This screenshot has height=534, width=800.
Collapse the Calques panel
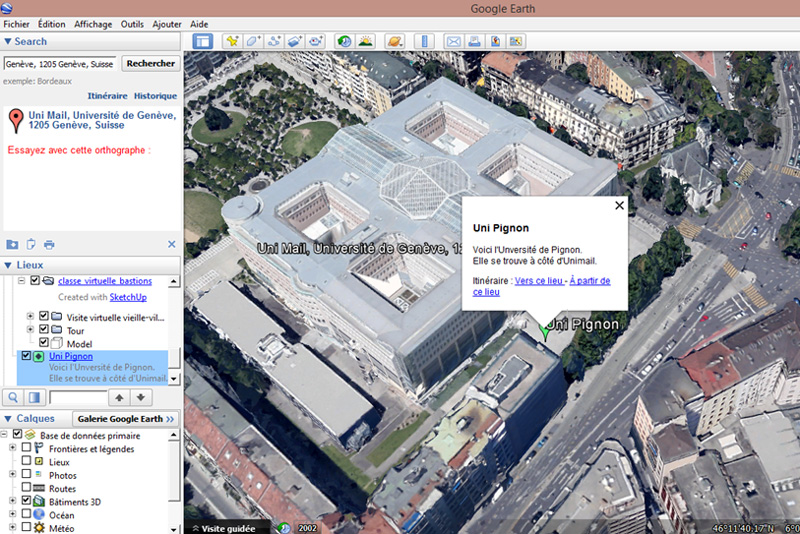tap(8, 418)
